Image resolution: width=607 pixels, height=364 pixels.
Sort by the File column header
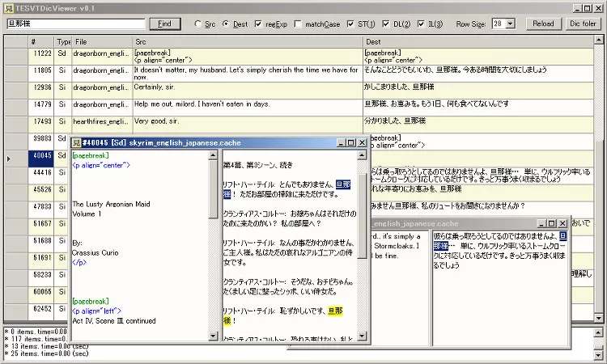(102, 42)
